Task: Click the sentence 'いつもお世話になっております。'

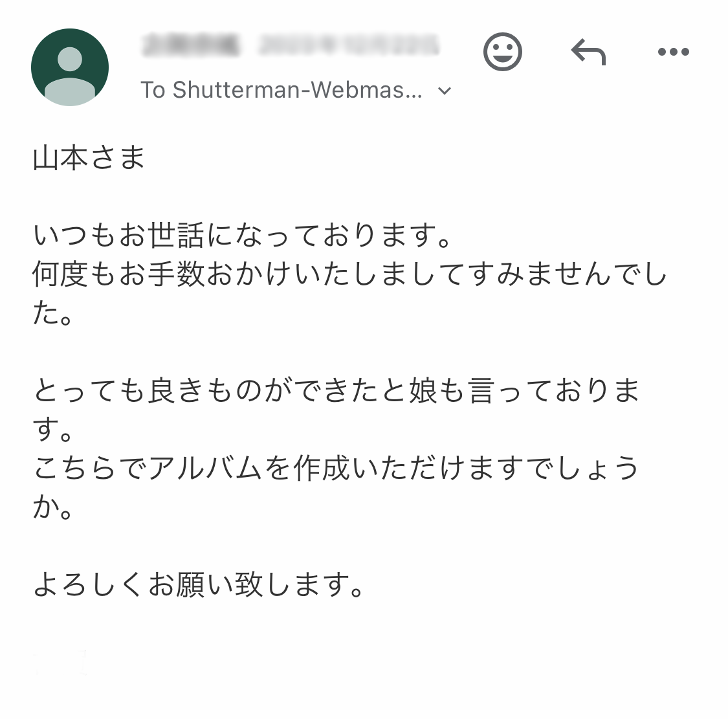Action: coord(242,236)
